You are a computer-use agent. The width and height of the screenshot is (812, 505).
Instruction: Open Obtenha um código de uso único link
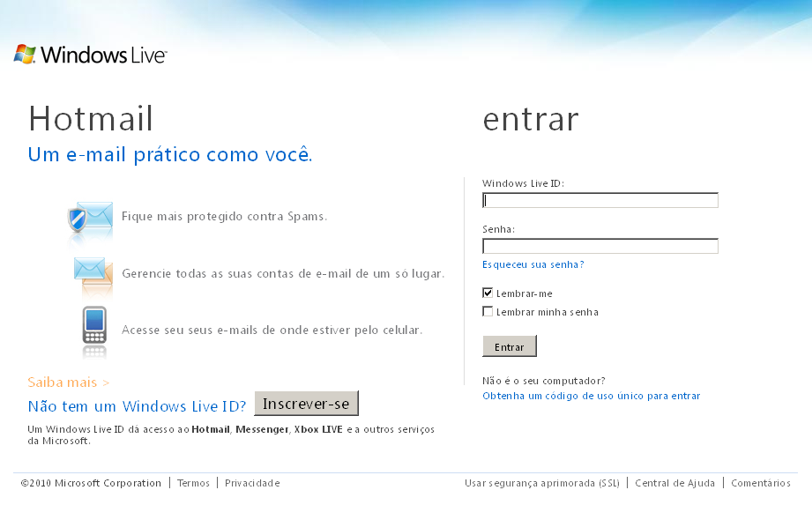[x=591, y=396]
